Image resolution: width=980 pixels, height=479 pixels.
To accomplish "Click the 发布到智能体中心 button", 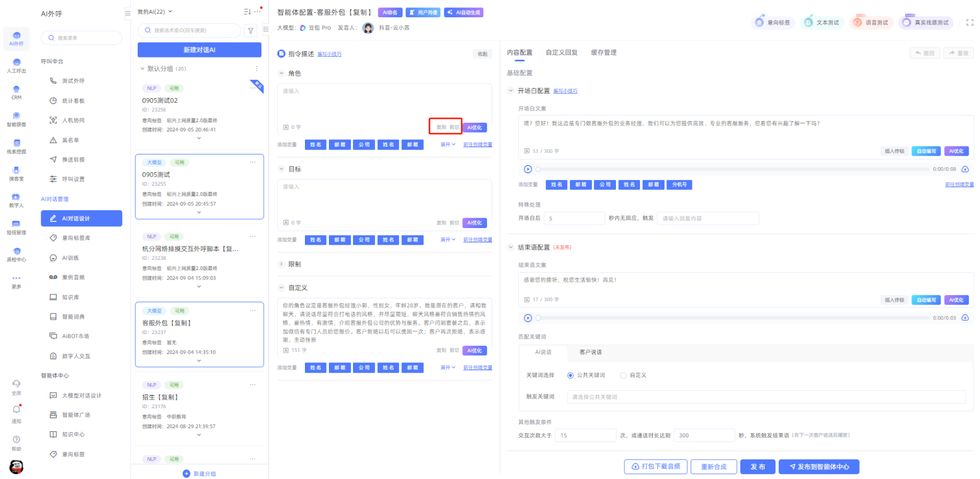I will (x=818, y=467).
